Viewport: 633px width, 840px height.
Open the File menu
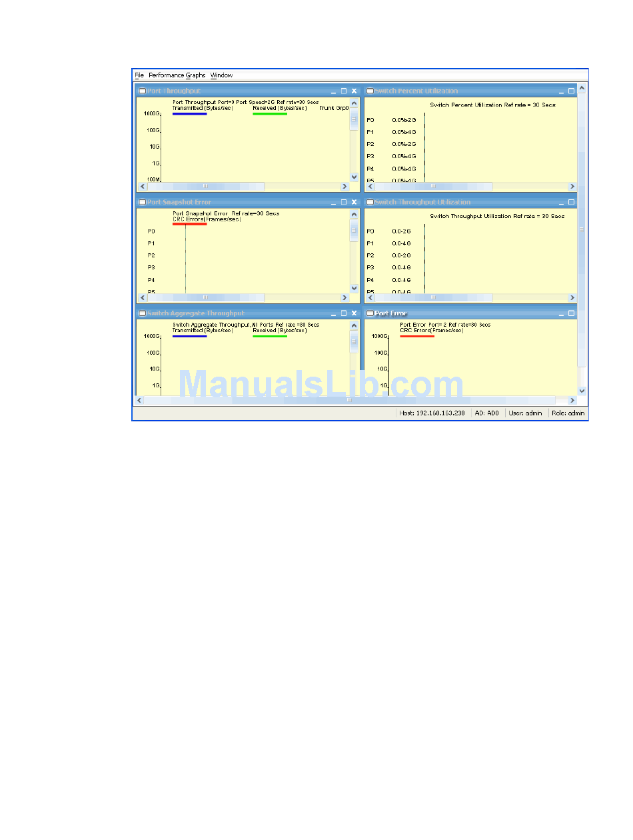tap(139, 75)
